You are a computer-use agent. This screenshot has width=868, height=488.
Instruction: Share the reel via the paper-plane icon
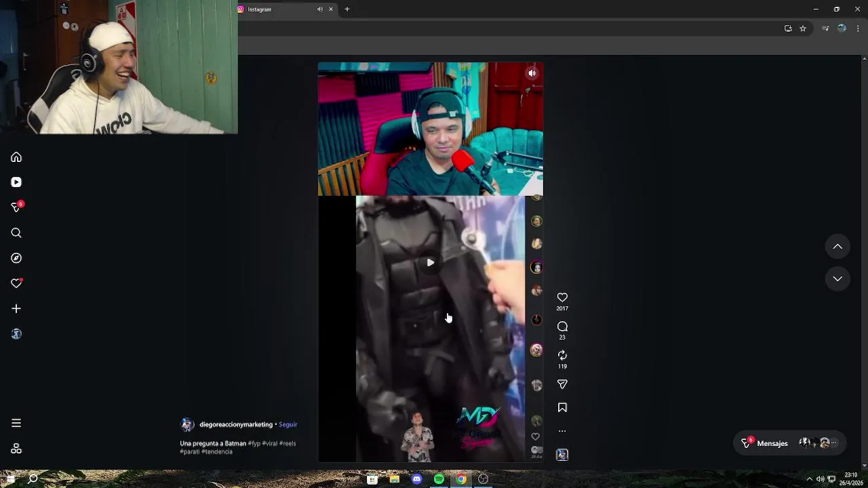pyautogui.click(x=562, y=384)
